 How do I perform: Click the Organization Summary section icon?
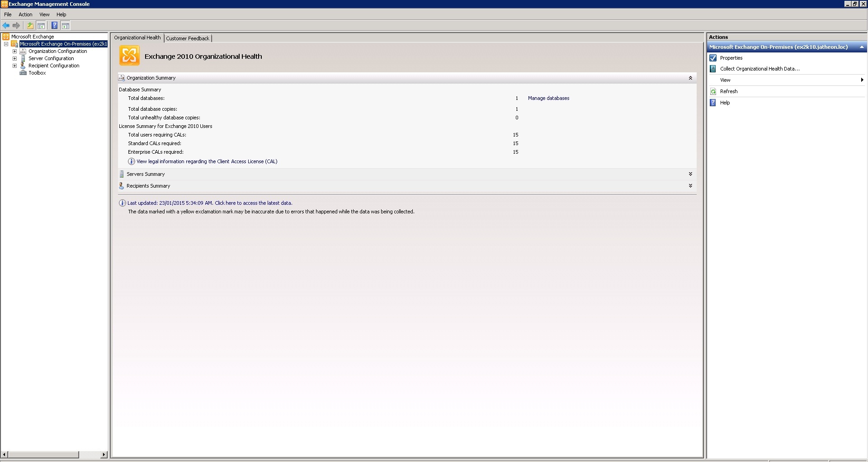tap(121, 78)
